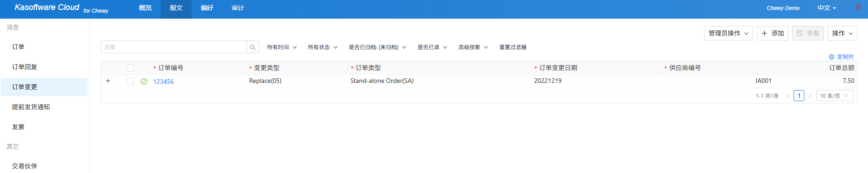The image size is (868, 173).
Task: Click 重置过滤器 to reset filters
Action: (513, 47)
